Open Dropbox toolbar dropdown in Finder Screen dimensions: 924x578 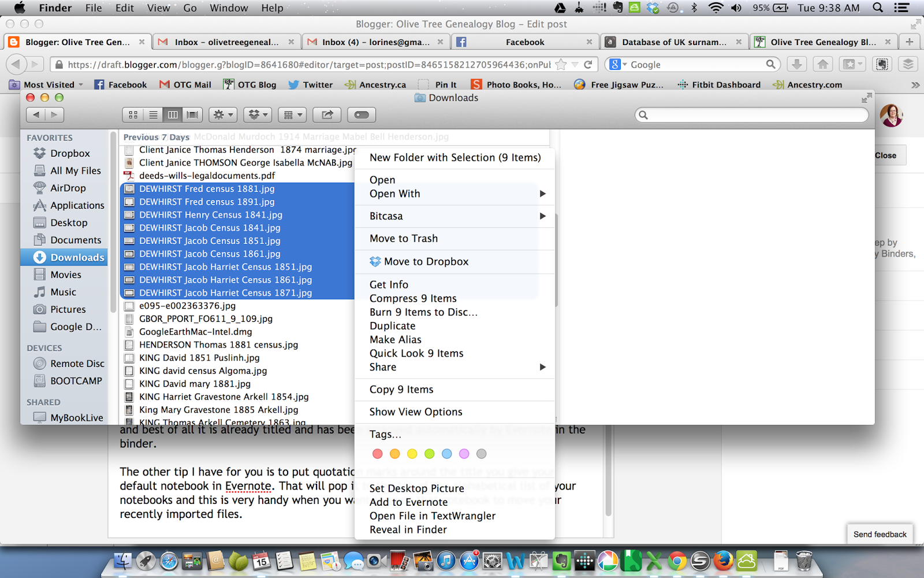[x=258, y=115]
